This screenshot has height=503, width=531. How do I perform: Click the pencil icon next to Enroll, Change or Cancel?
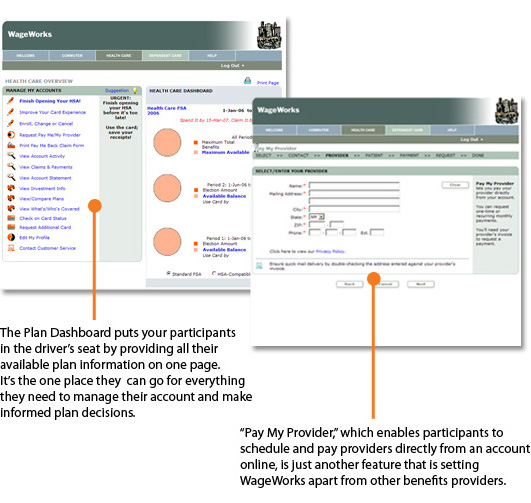pyautogui.click(x=11, y=123)
